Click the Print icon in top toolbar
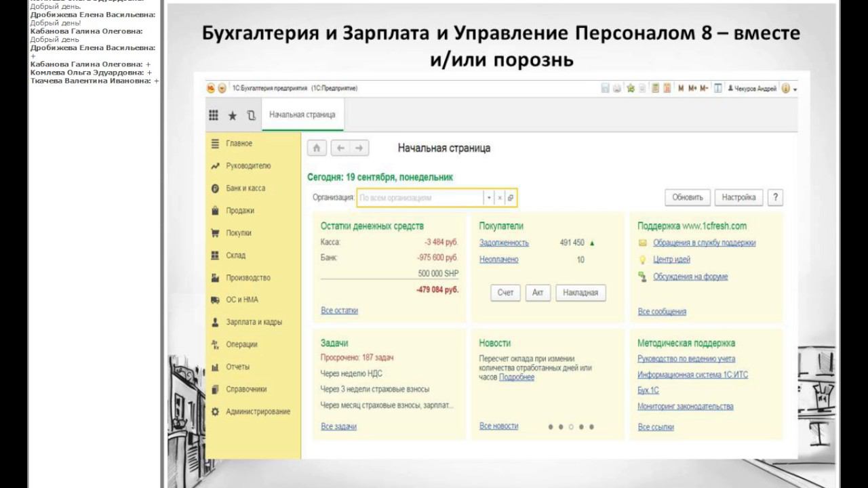Image resolution: width=868 pixels, height=488 pixels. coord(617,88)
